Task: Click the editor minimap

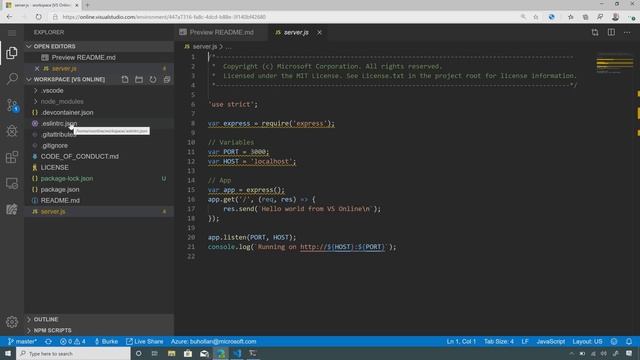Action: pyautogui.click(x=615, y=64)
